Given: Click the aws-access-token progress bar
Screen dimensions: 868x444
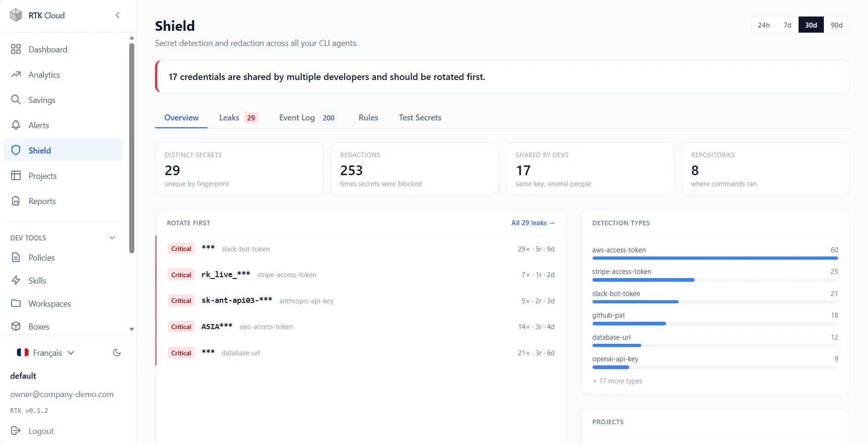Looking at the screenshot, I should click(x=715, y=258).
